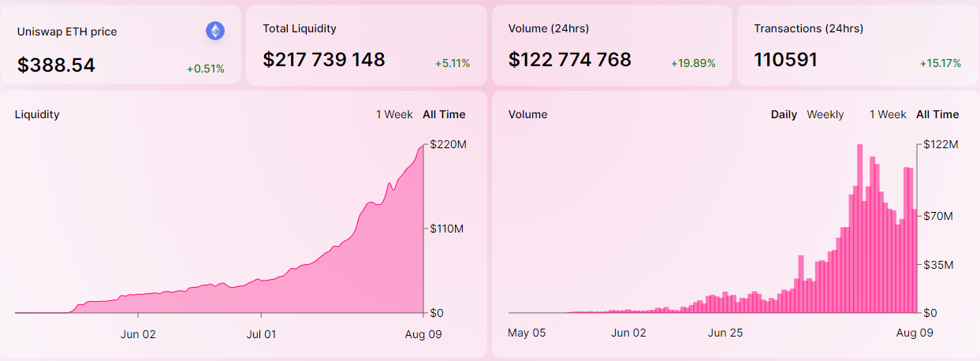Switch Volume chart to Weekly
This screenshot has height=361, width=980.
(x=825, y=114)
